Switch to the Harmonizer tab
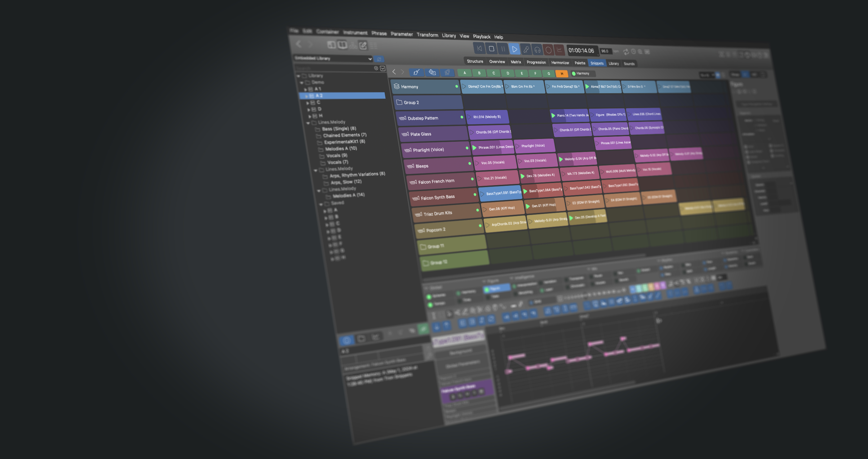The height and width of the screenshot is (459, 868). (x=560, y=63)
